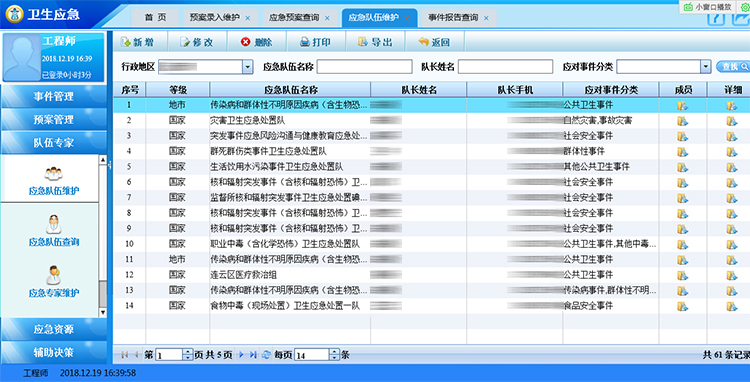Open details icon for row 1
Screen dimensions: 750x382
coord(731,106)
